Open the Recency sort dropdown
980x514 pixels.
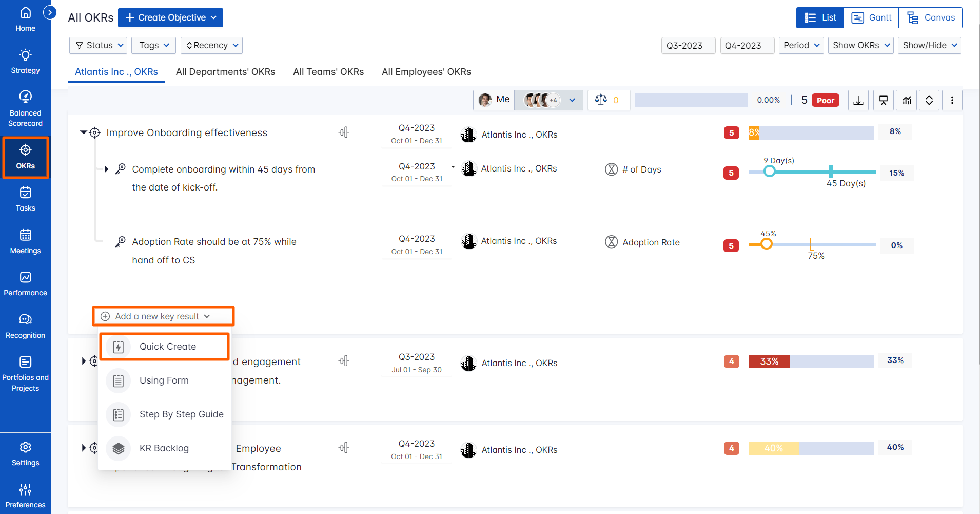point(211,45)
